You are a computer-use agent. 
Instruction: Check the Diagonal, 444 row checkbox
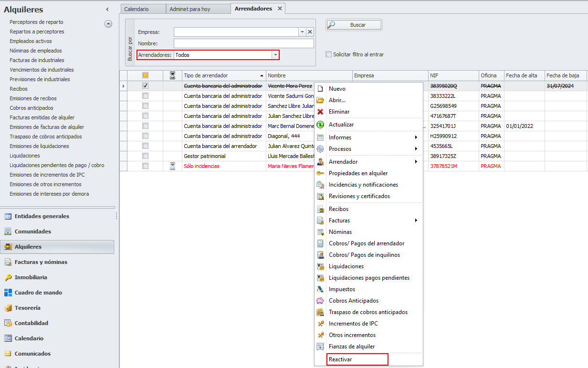(145, 136)
